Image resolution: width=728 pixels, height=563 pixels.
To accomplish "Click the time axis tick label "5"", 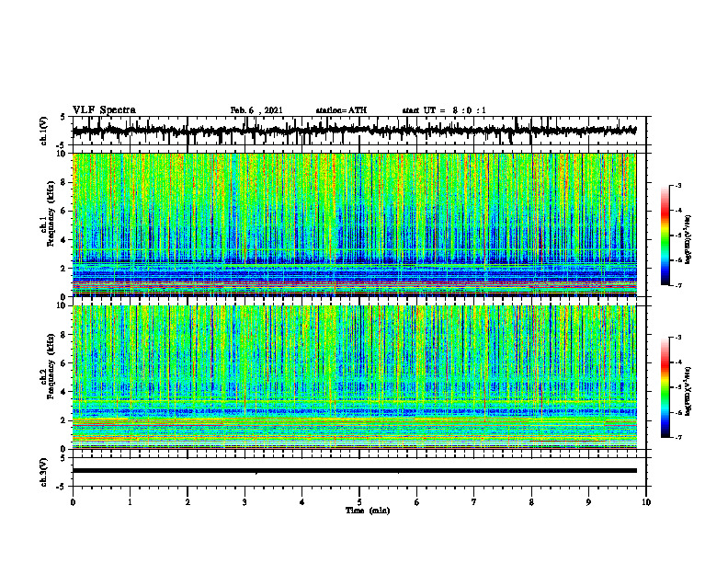I will (359, 502).
